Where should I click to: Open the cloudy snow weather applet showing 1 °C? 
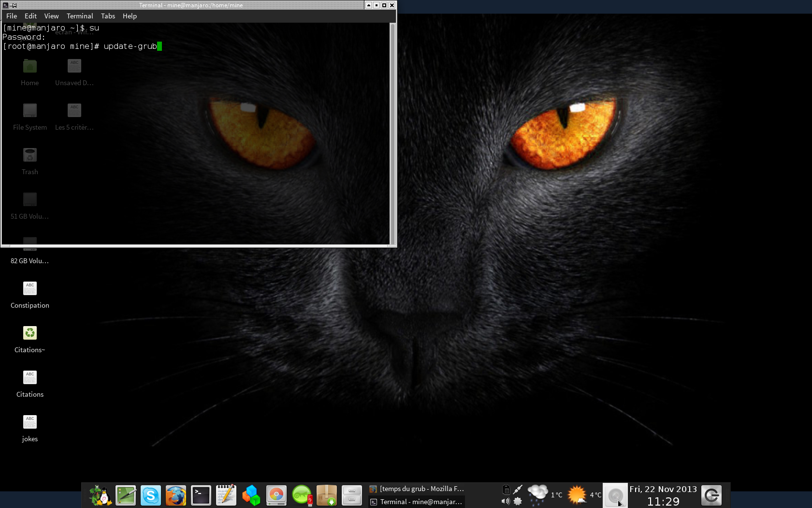pos(545,495)
